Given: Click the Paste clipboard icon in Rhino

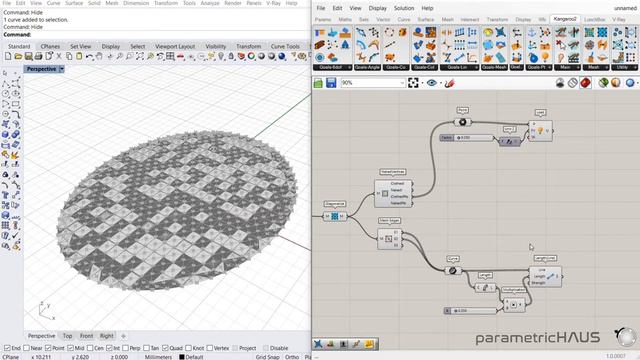Looking at the screenshot, I should coord(79,56).
